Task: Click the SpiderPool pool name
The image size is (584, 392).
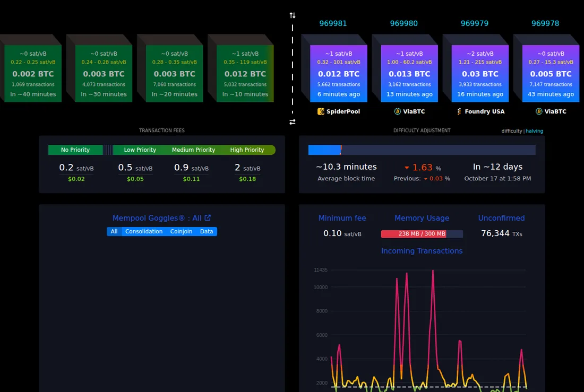Action: pyautogui.click(x=343, y=111)
